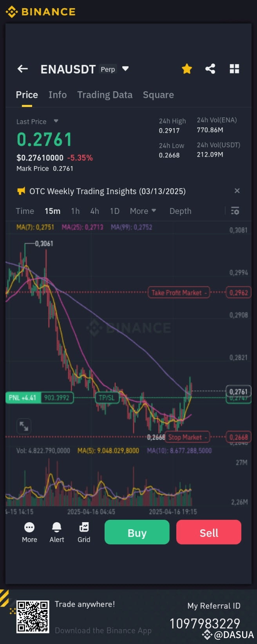Viewport: 257px width, 644px height.
Task: Switch to the Info tab
Action: point(58,95)
